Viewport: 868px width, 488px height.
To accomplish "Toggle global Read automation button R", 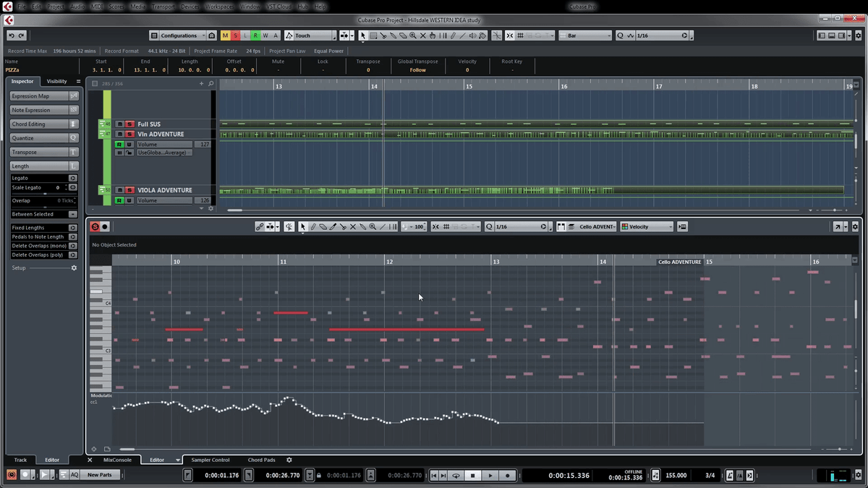I will [x=255, y=35].
